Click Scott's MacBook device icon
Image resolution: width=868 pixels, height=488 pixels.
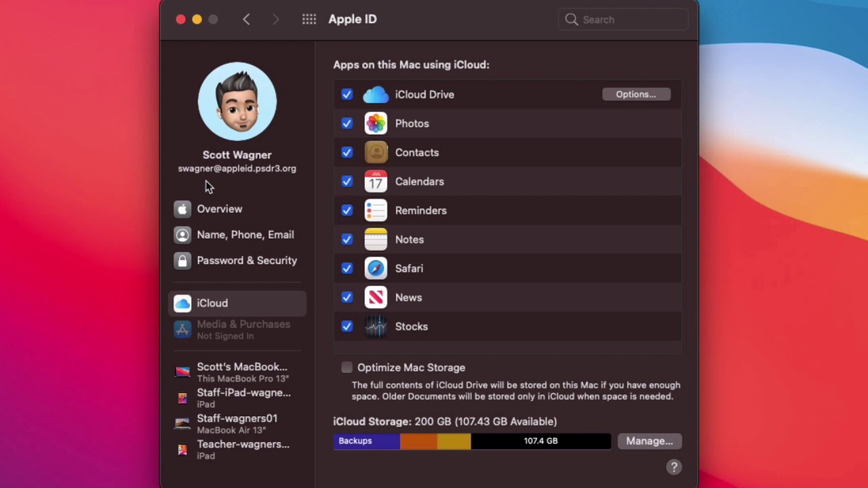click(182, 372)
